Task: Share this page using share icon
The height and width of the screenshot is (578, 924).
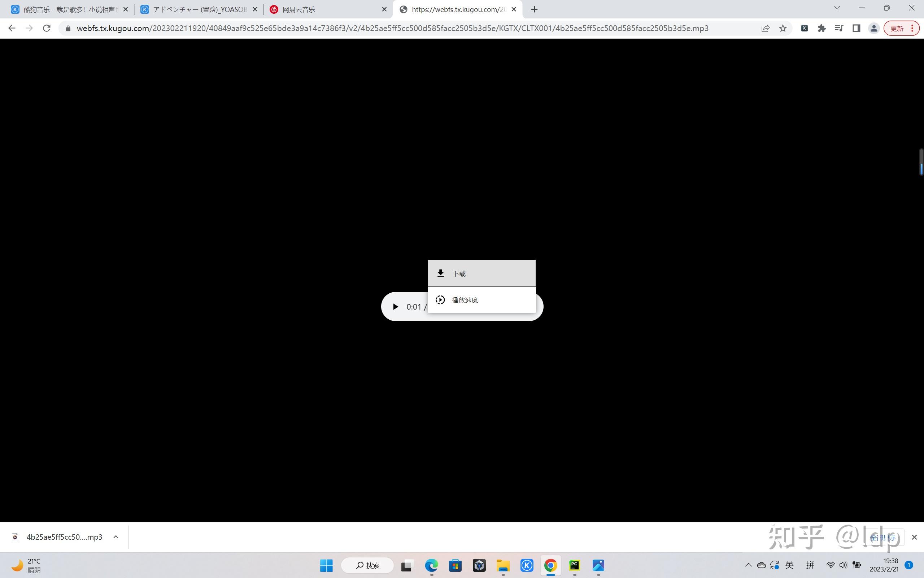Action: pos(765,28)
